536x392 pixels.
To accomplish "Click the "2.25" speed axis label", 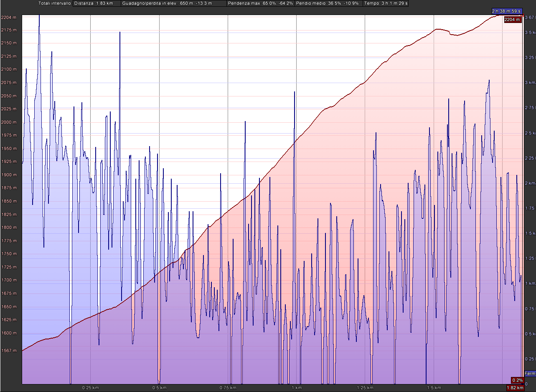I will point(530,158).
